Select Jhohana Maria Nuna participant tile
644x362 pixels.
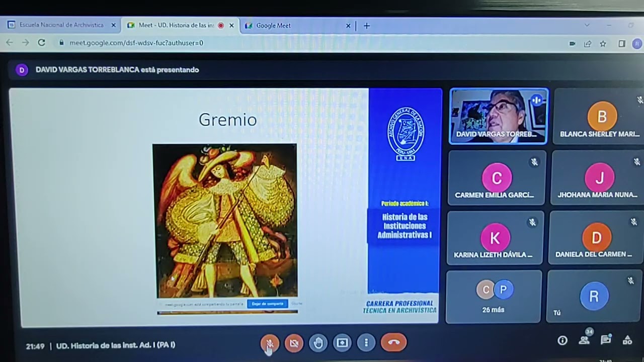click(x=597, y=178)
